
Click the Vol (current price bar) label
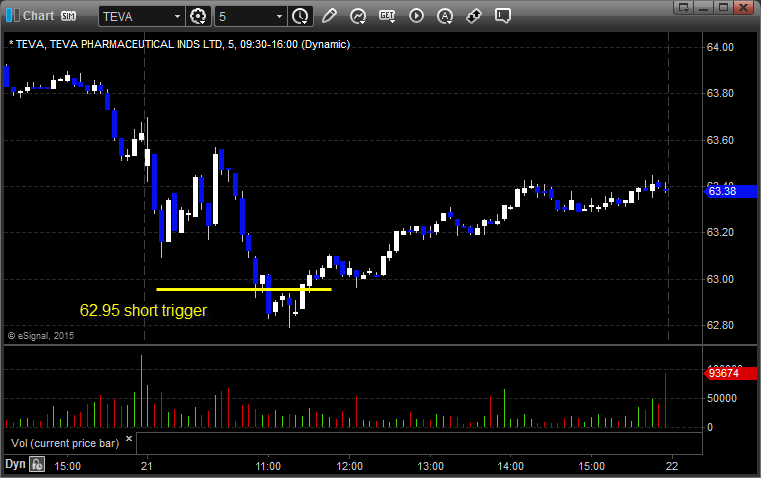[x=65, y=443]
